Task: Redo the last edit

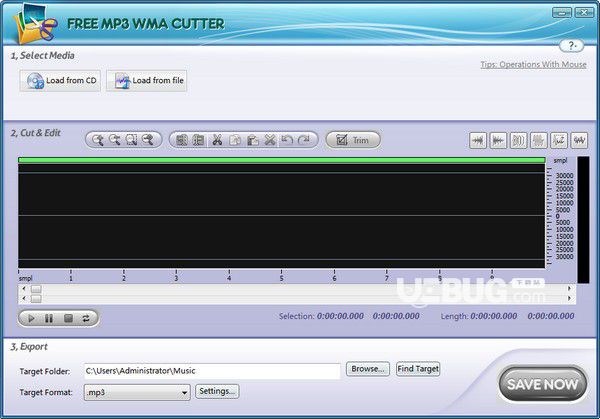Action: (x=304, y=140)
